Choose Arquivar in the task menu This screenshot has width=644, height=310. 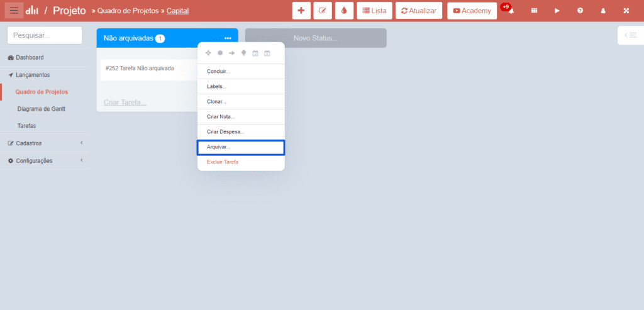(241, 147)
